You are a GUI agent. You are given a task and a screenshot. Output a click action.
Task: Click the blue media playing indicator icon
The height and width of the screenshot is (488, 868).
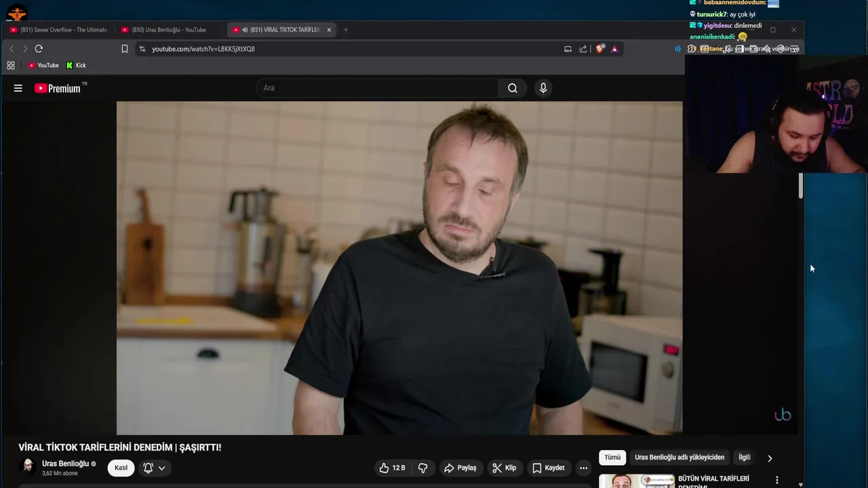(x=677, y=49)
